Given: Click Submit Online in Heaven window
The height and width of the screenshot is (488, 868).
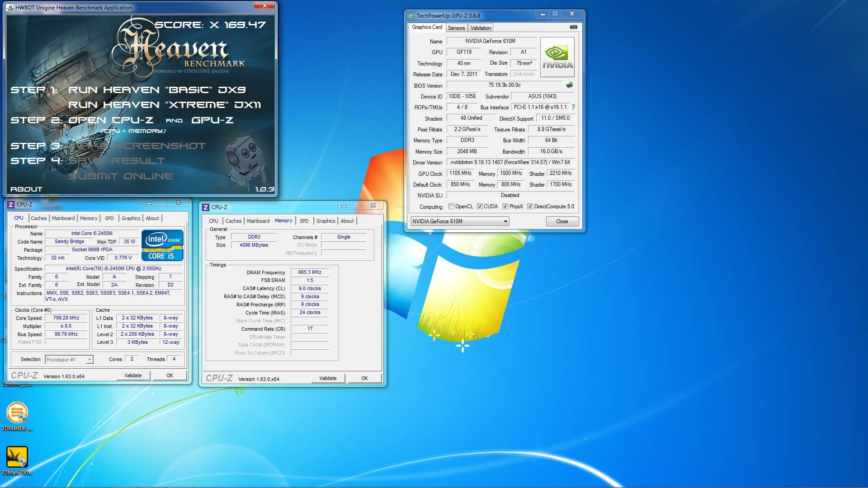Looking at the screenshot, I should pos(120,176).
